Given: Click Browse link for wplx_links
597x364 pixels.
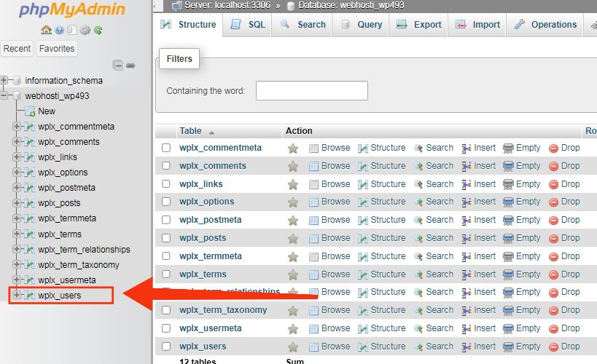Looking at the screenshot, I should pyautogui.click(x=335, y=184).
